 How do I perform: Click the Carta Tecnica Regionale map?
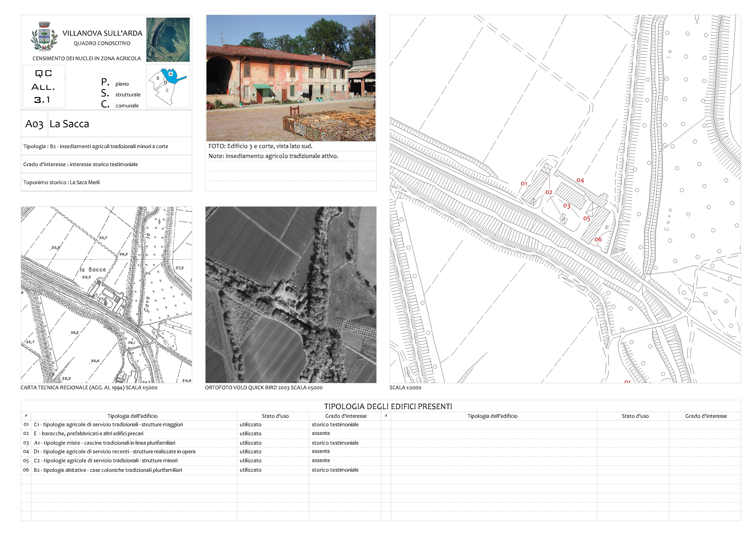click(x=106, y=294)
